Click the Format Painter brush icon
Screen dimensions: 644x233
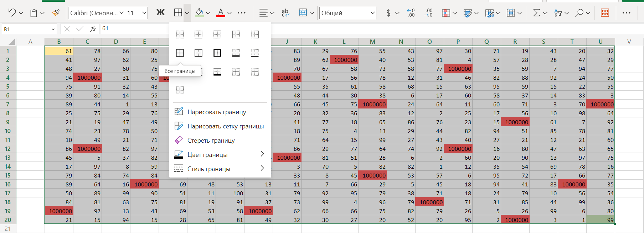56,13
